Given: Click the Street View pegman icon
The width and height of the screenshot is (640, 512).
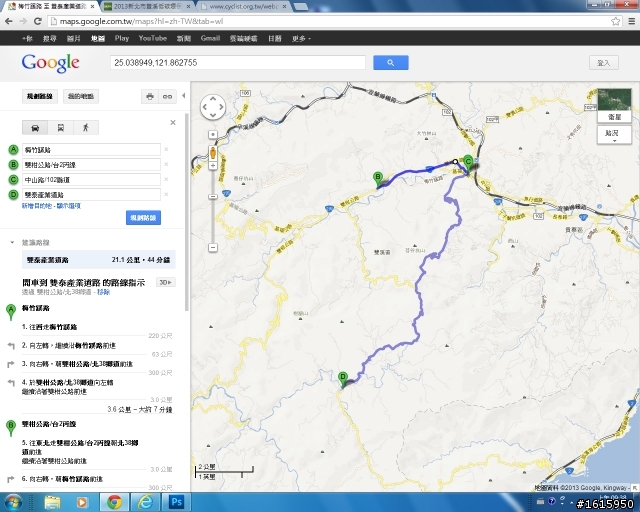Looking at the screenshot, I should (x=213, y=153).
